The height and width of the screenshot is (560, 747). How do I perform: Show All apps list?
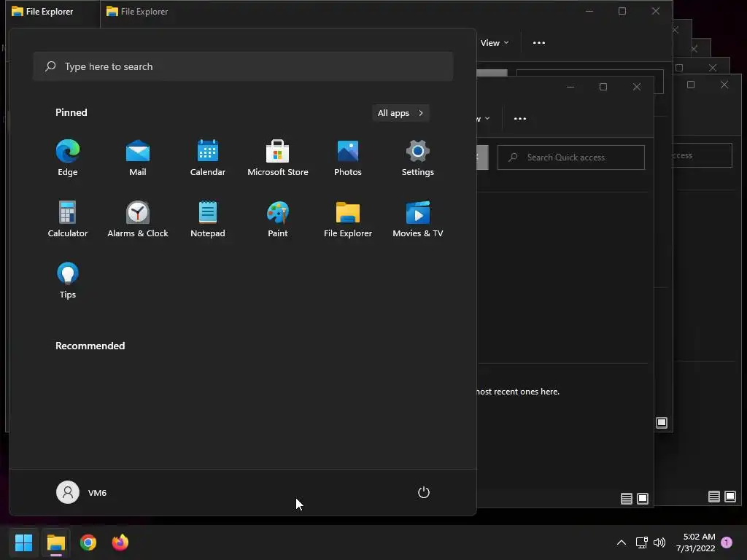click(x=400, y=113)
